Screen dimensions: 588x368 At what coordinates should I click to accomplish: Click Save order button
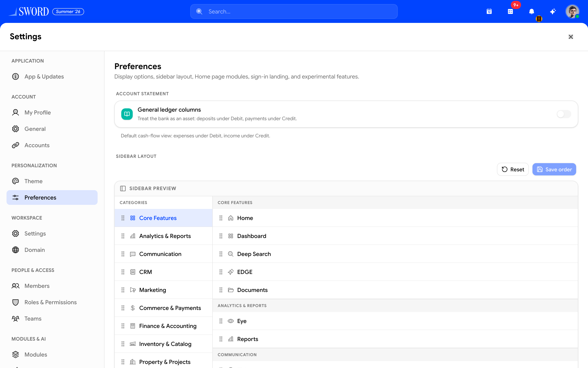pyautogui.click(x=554, y=169)
